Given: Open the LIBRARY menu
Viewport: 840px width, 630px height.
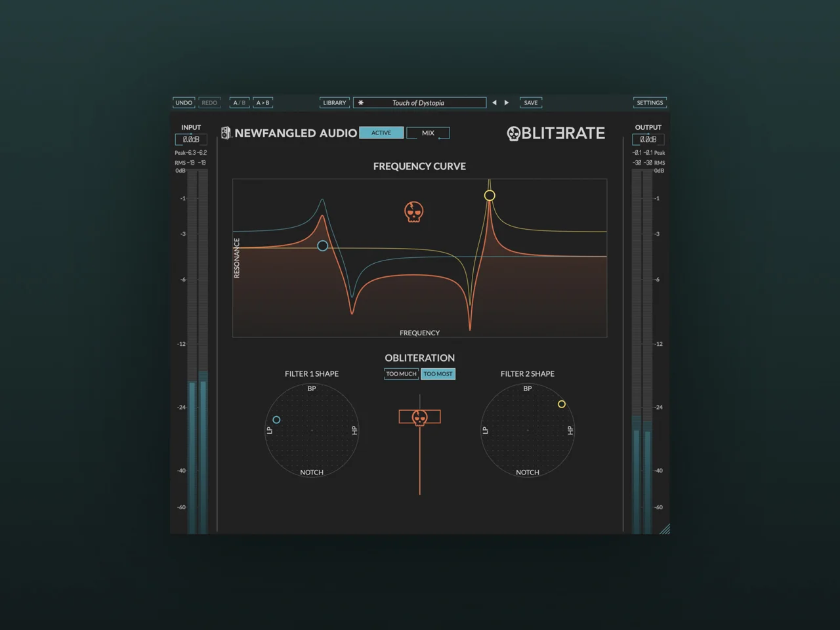Looking at the screenshot, I should (x=335, y=103).
